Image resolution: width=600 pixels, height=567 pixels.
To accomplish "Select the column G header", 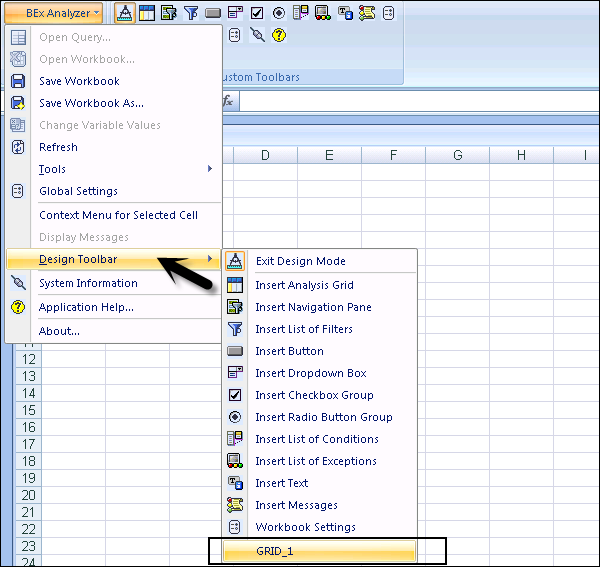I will tap(457, 155).
